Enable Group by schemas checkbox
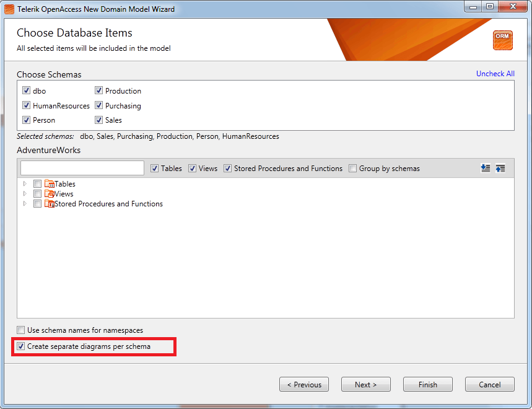 click(x=353, y=169)
